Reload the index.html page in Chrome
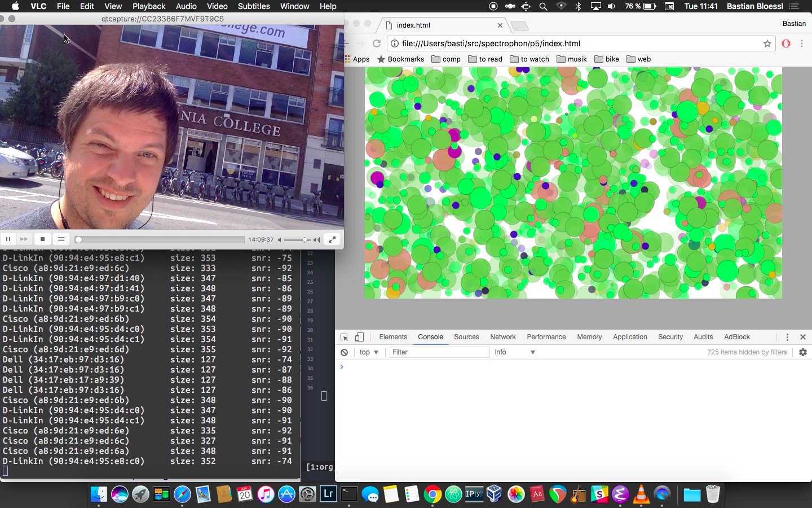Viewport: 812px width, 508px height. (x=377, y=43)
